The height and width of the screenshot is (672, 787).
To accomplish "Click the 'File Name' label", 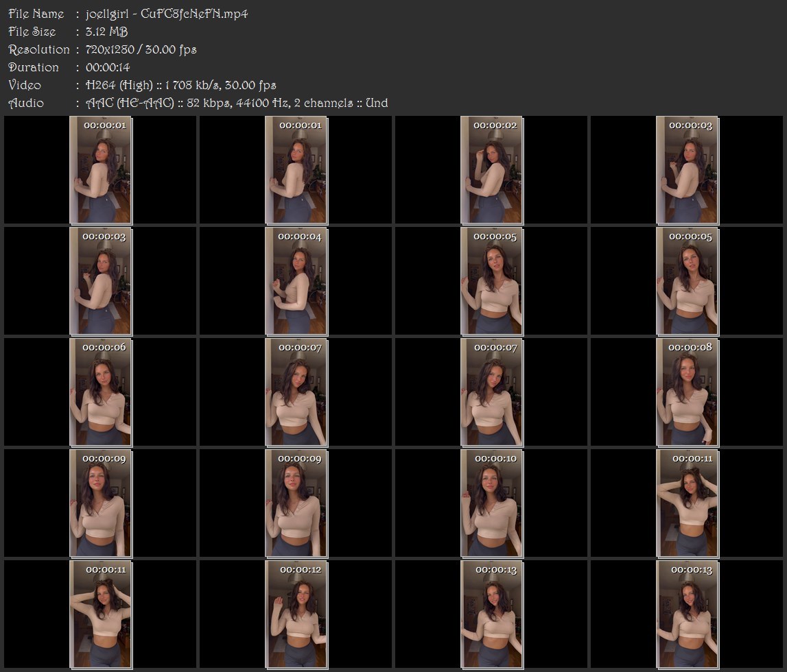I will [36, 14].
